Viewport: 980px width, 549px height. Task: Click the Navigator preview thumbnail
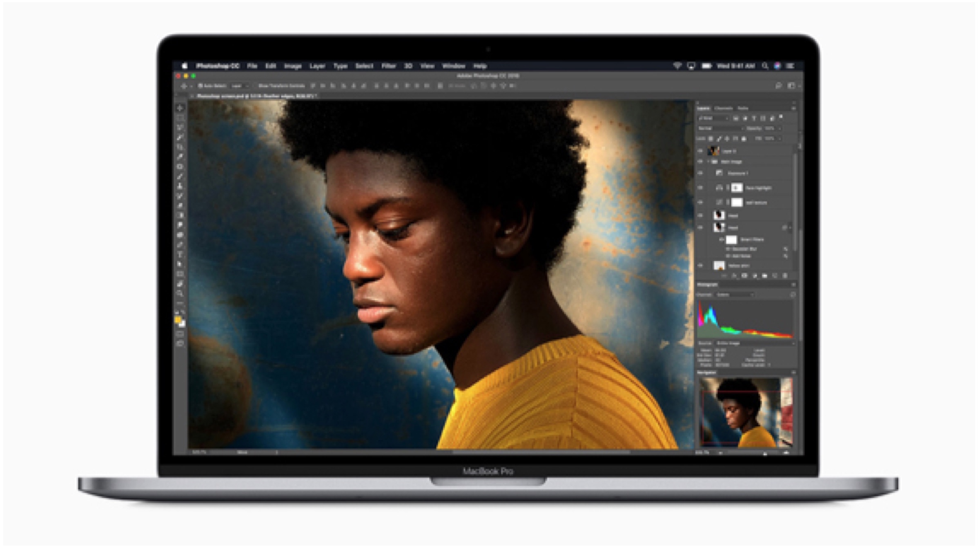[x=746, y=412]
